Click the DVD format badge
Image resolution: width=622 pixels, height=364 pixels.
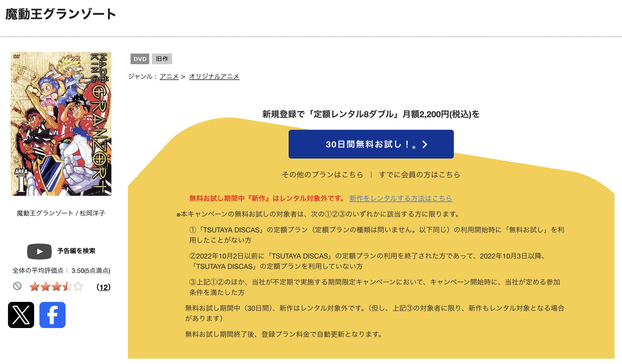[x=140, y=59]
